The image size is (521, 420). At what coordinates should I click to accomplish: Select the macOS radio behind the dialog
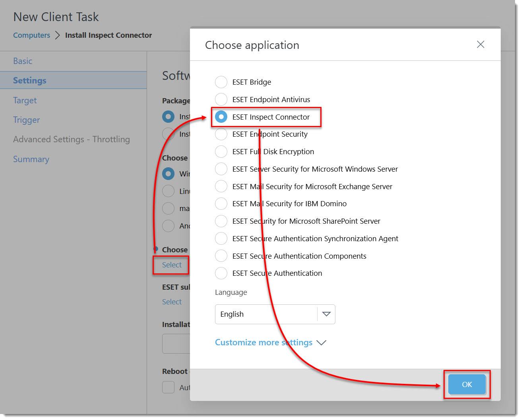tap(169, 208)
